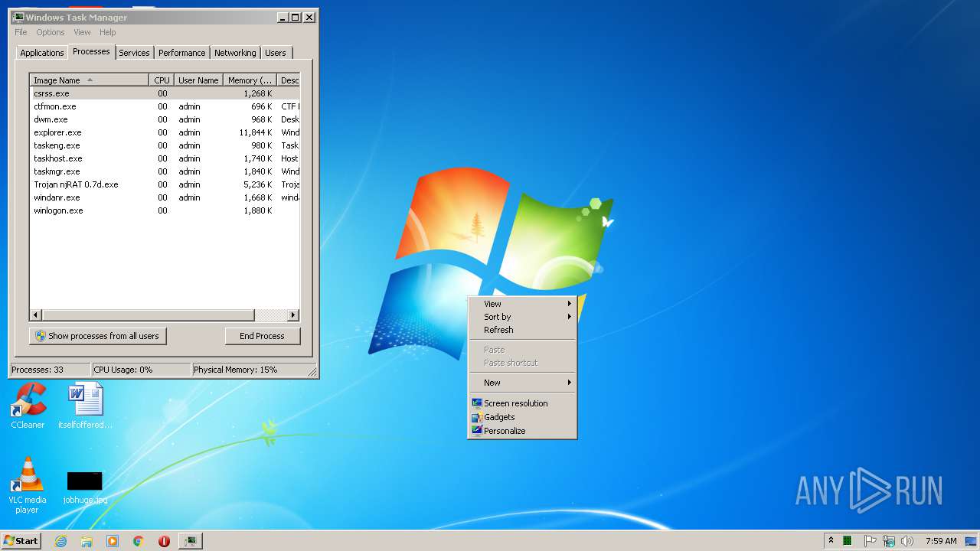Launch the media player taskbar icon
The width and height of the screenshot is (980, 551).
click(113, 541)
